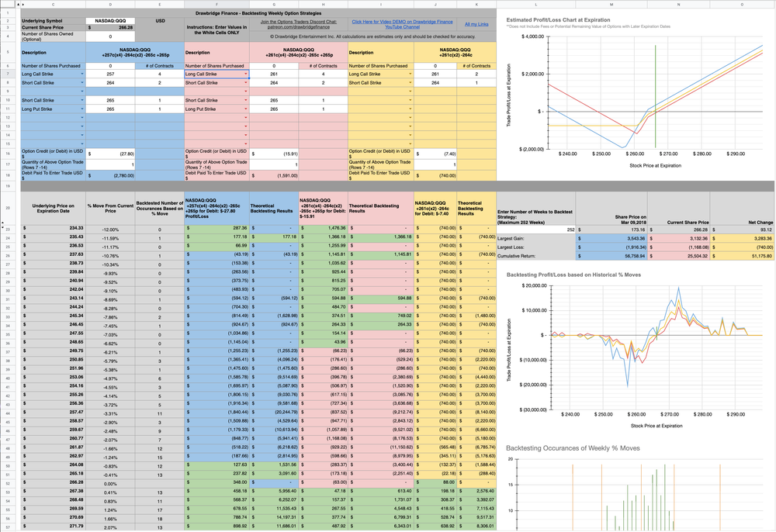The image size is (776, 532).
Task: Click blue Cumulative Return value 56,758.94
Action: (611, 256)
